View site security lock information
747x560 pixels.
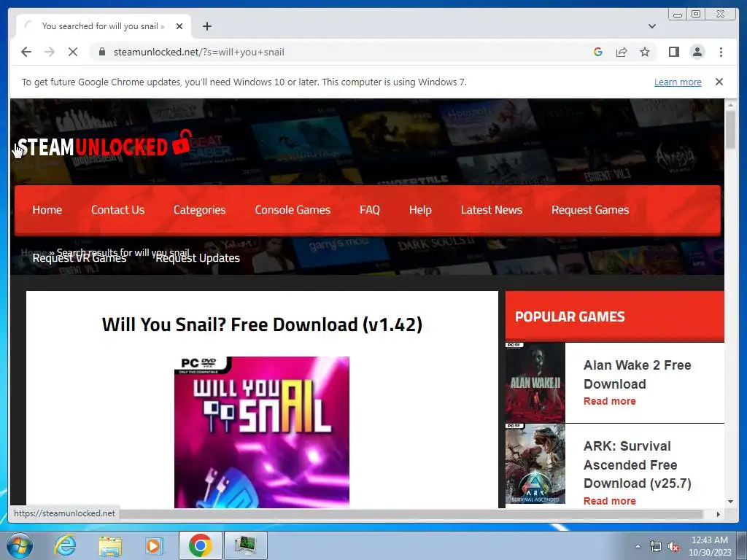(x=102, y=52)
